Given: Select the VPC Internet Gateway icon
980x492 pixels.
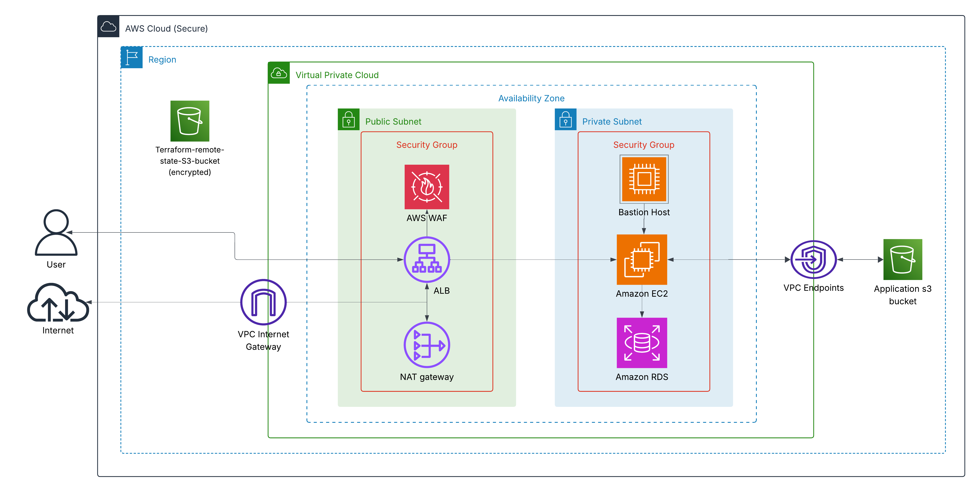Looking at the screenshot, I should pos(263,302).
